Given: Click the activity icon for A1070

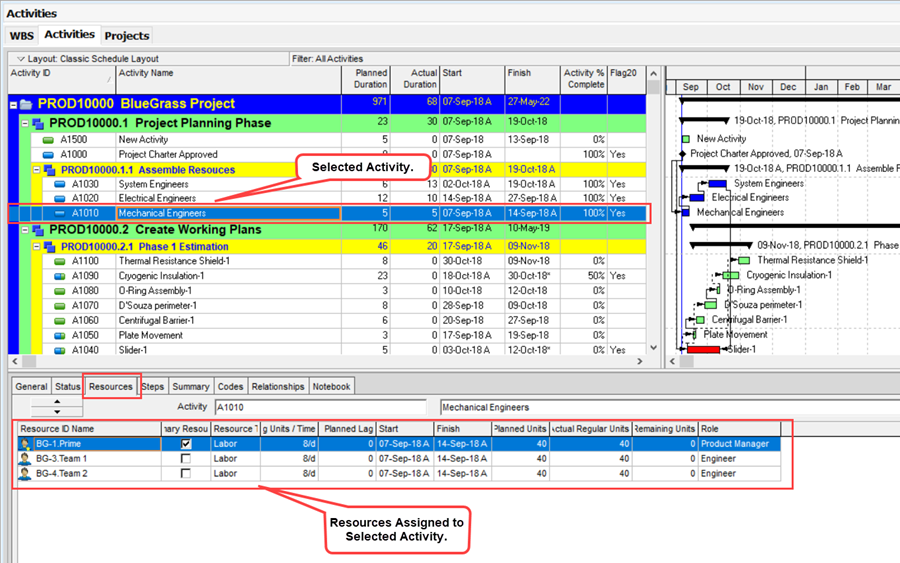Looking at the screenshot, I should coord(60,306).
